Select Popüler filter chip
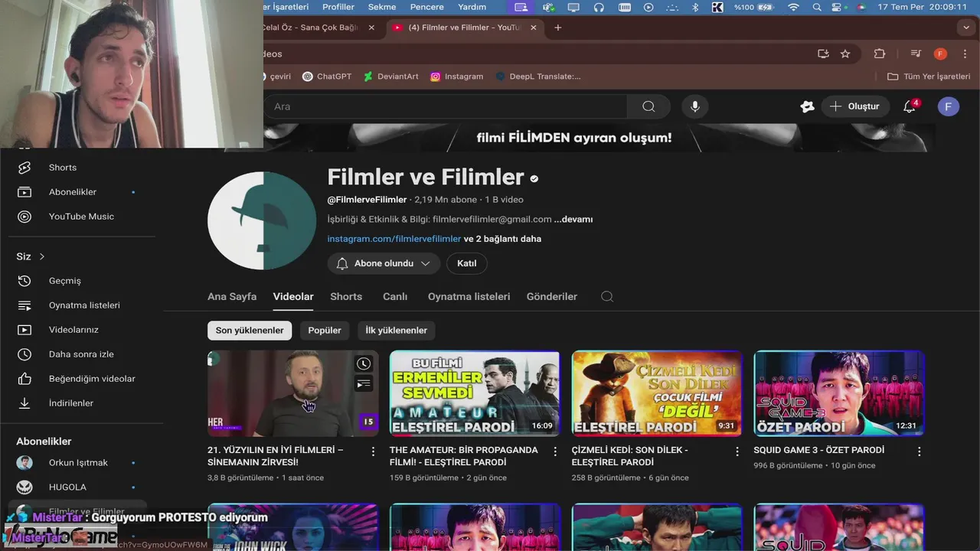Image resolution: width=980 pixels, height=551 pixels. (x=325, y=331)
